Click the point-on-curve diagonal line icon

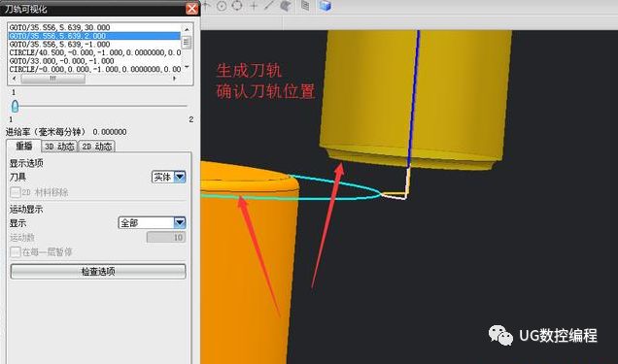click(x=269, y=6)
